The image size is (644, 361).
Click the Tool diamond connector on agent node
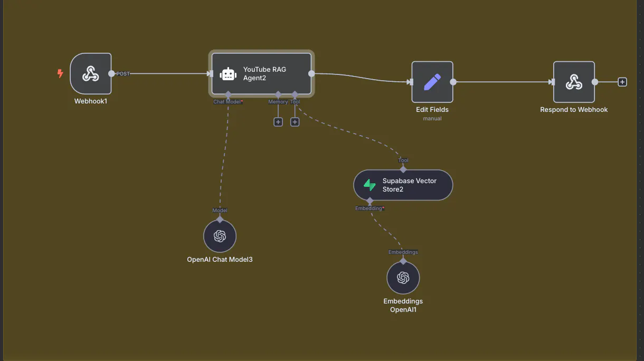pos(295,94)
